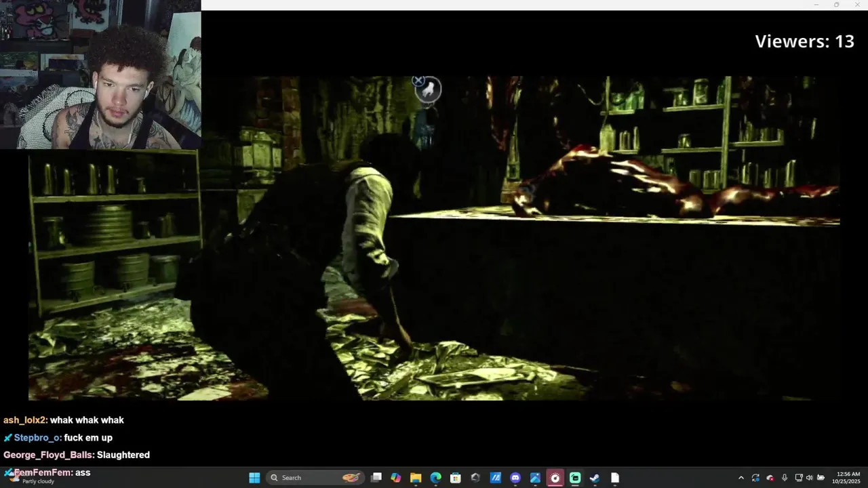
Task: Open Task View on the taskbar
Action: tap(376, 478)
